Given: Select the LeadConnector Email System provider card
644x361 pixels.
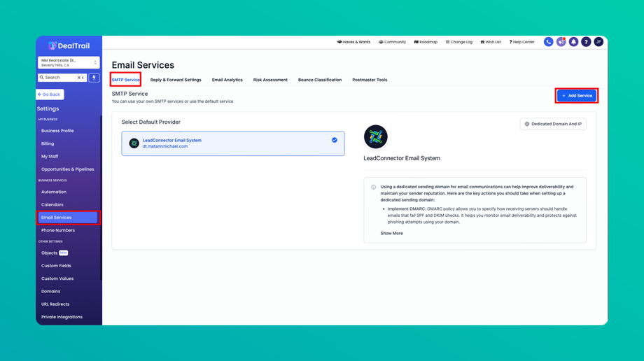Looking at the screenshot, I should click(233, 143).
